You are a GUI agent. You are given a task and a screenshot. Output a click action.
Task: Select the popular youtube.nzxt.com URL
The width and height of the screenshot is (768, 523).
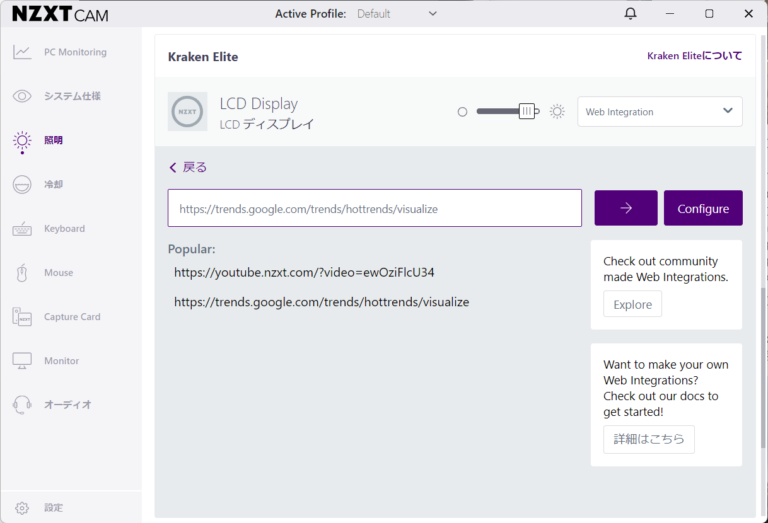coord(304,272)
